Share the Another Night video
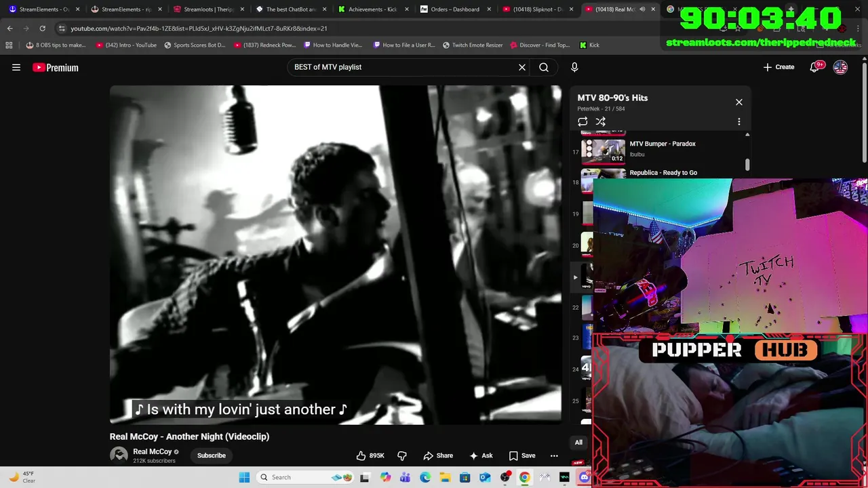This screenshot has width=868, height=488. [x=438, y=455]
